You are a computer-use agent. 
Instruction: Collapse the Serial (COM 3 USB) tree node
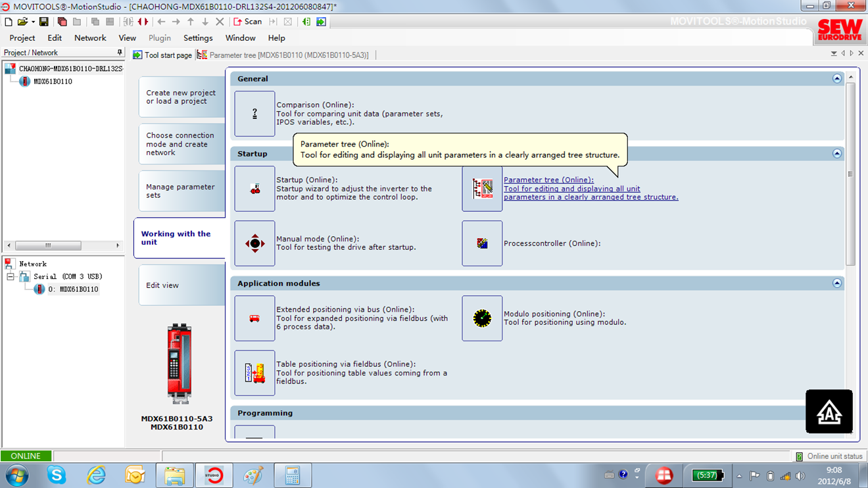coord(11,277)
